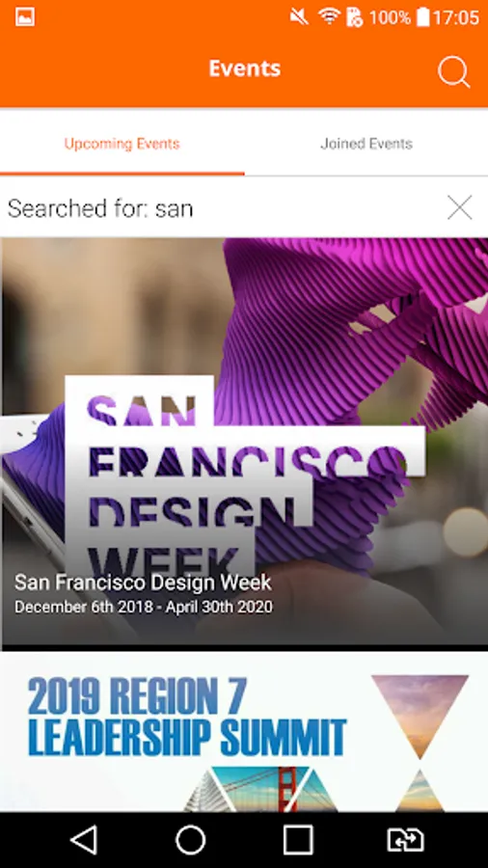Screen dimensions: 488x868
Task: Tap the Android back triangle button
Action: click(x=84, y=840)
